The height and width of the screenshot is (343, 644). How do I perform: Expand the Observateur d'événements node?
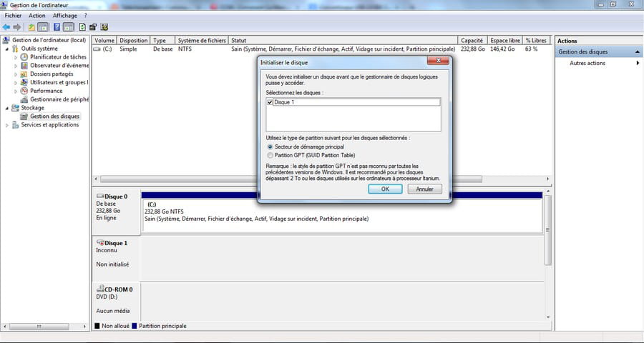[16, 66]
